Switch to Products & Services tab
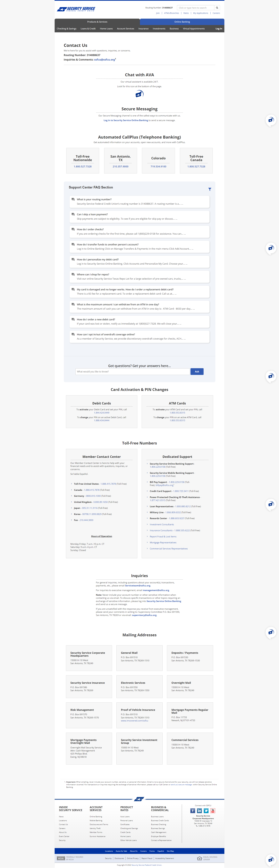This screenshot has width=279, height=868. click(97, 22)
